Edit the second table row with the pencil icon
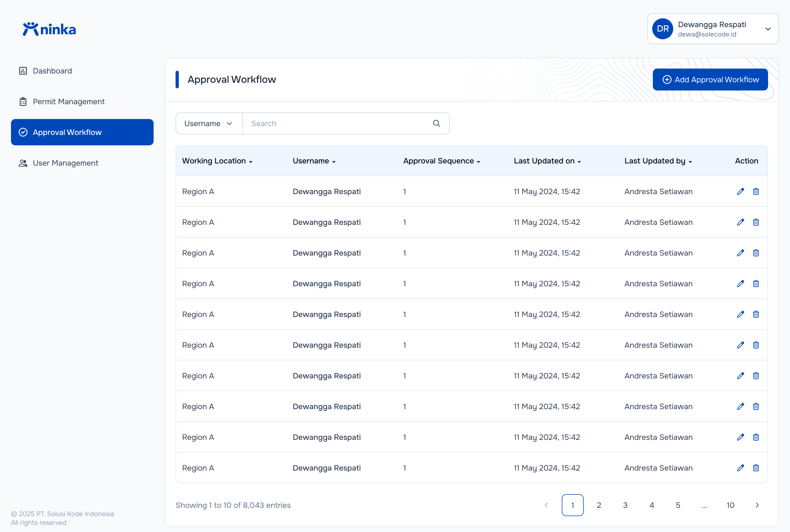This screenshot has width=790, height=532. click(x=740, y=222)
